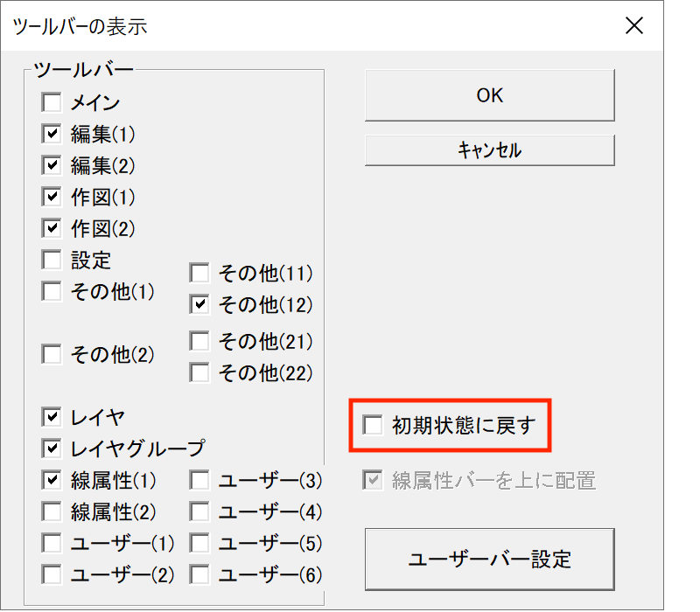Enable the 設定 toolbar checkbox
This screenshot has width=700, height=612.
coord(51,260)
